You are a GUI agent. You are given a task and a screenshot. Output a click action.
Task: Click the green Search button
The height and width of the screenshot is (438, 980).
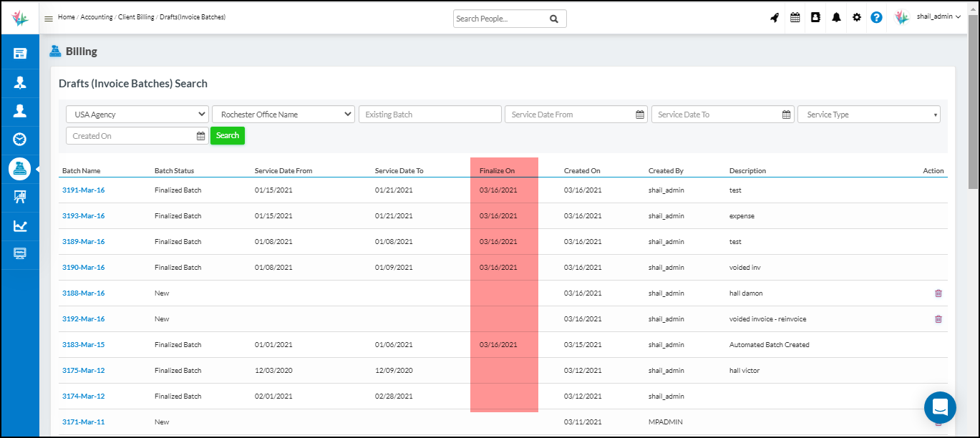point(227,136)
